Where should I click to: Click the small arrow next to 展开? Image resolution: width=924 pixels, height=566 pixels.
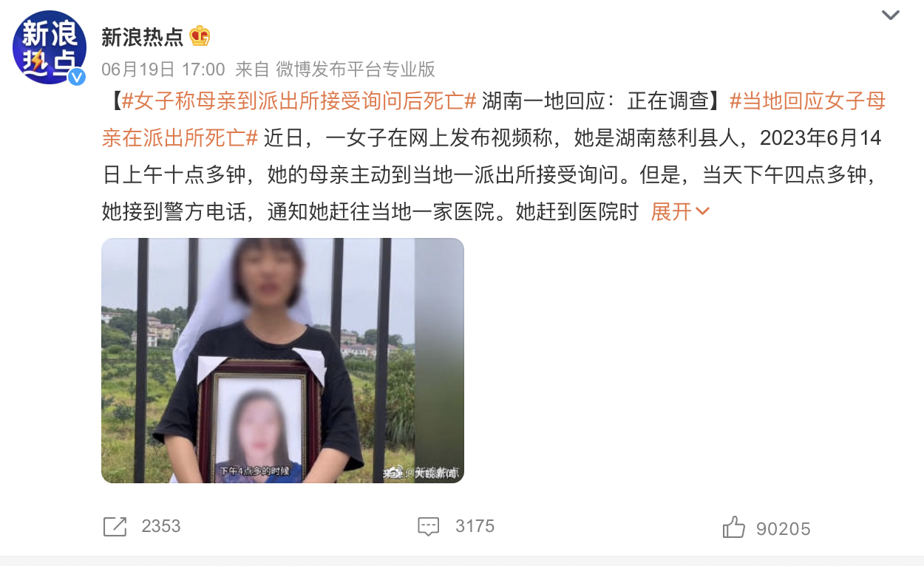[702, 212]
